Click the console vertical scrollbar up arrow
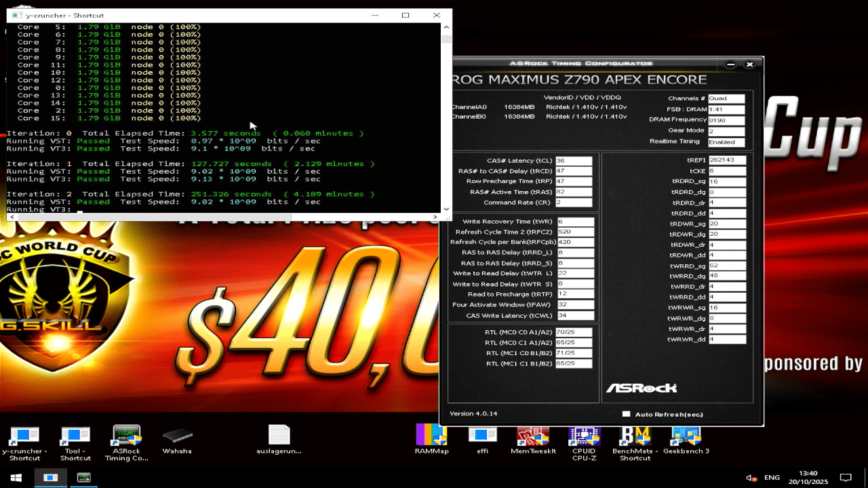Image resolution: width=868 pixels, height=488 pixels. tap(446, 28)
